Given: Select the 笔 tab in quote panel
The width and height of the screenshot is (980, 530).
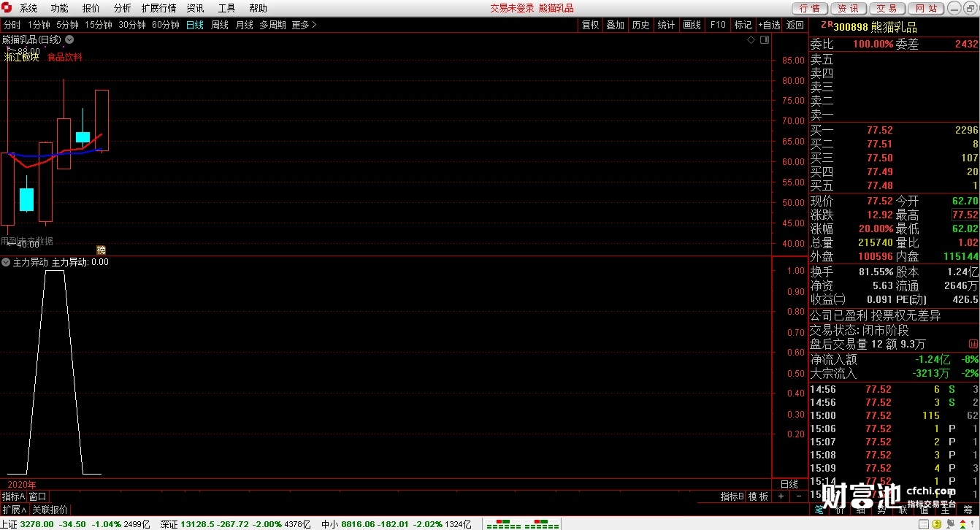Looking at the screenshot, I should (819, 510).
